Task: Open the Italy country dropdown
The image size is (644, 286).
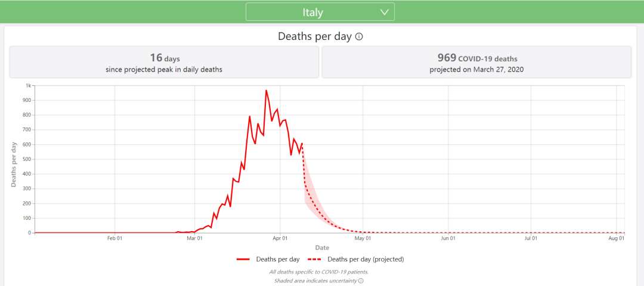Action: [x=320, y=12]
